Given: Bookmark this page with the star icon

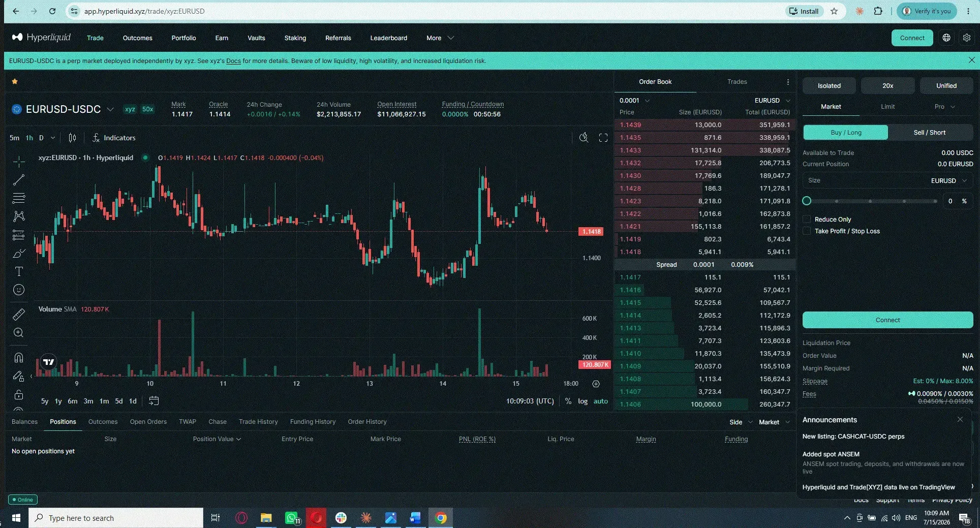Looking at the screenshot, I should (x=834, y=11).
